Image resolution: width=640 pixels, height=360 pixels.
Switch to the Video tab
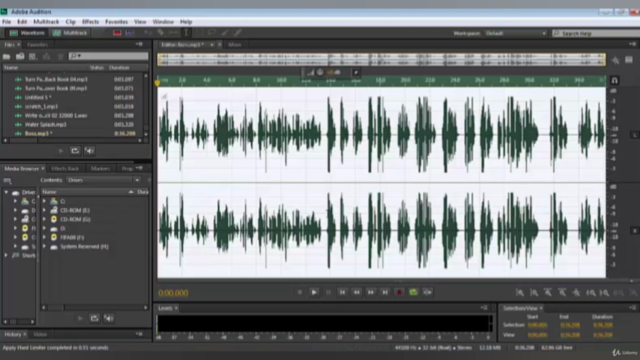point(40,334)
